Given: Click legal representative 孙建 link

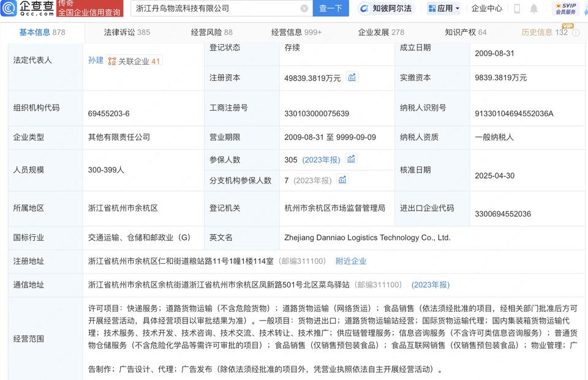Looking at the screenshot, I should coord(96,61).
